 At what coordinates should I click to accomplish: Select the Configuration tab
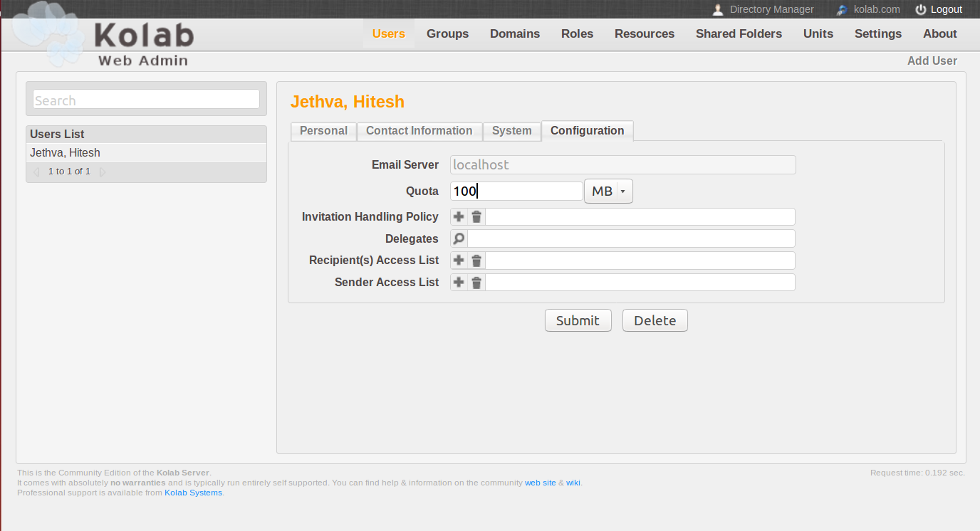coord(588,131)
